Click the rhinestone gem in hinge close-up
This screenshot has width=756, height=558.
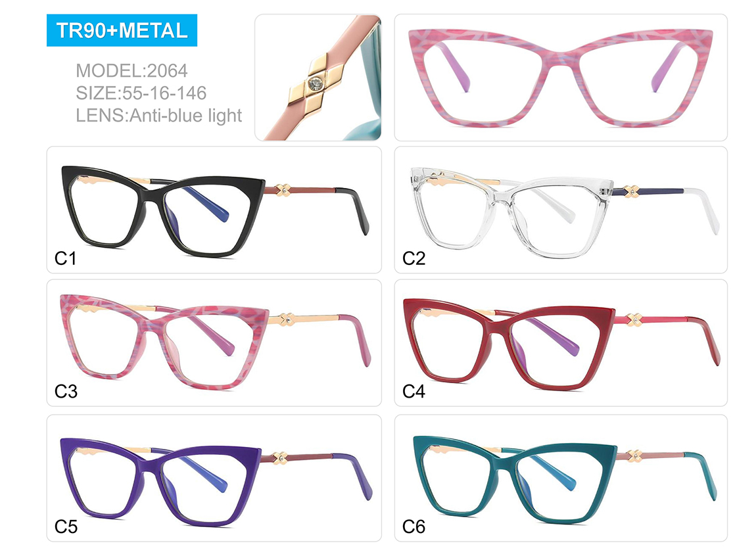tap(316, 84)
